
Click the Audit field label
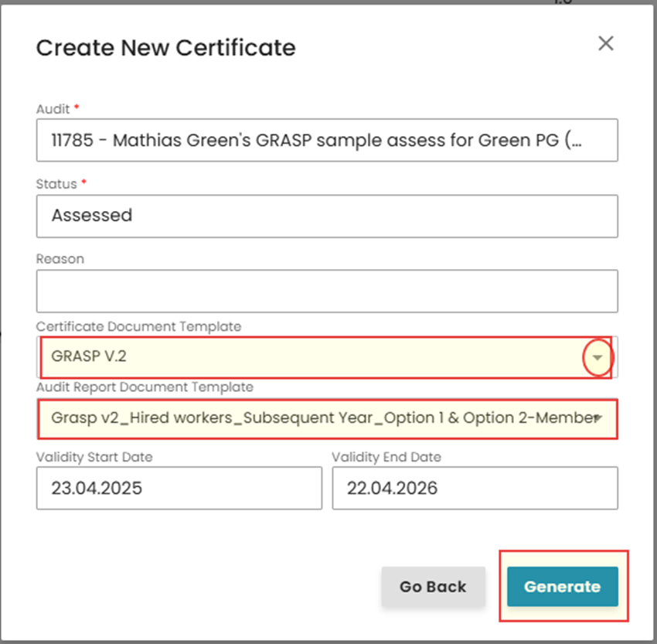[53, 110]
